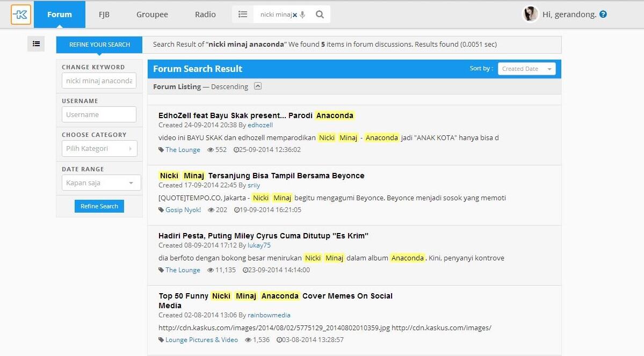Switch to the Radio tab
Screen dimensions: 644x356
(205, 14)
